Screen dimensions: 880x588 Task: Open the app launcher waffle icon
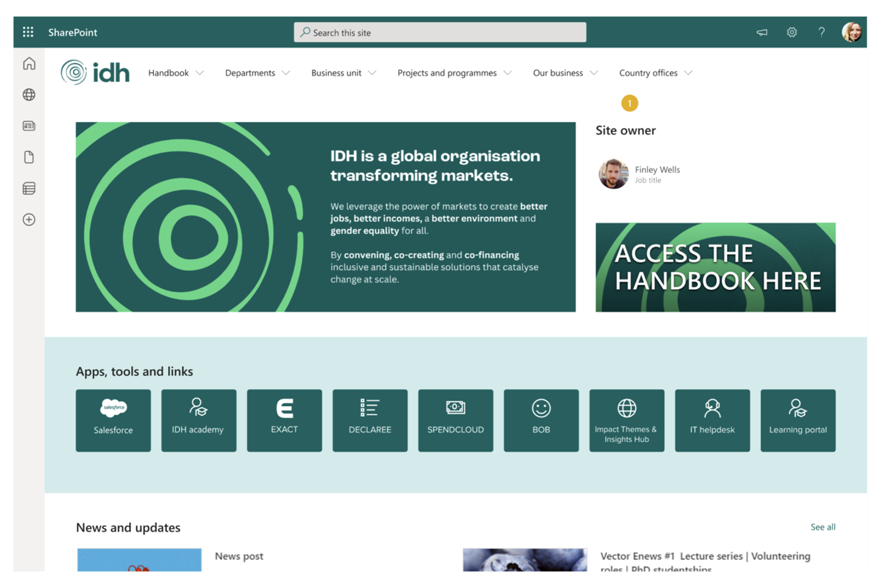[28, 32]
